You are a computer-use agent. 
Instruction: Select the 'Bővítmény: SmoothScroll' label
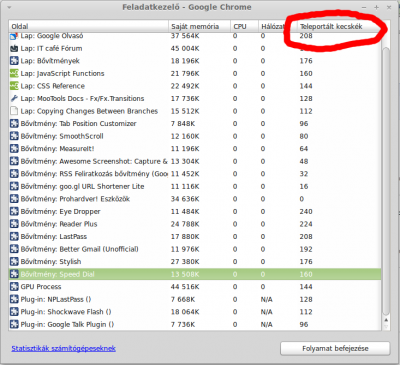[62, 136]
